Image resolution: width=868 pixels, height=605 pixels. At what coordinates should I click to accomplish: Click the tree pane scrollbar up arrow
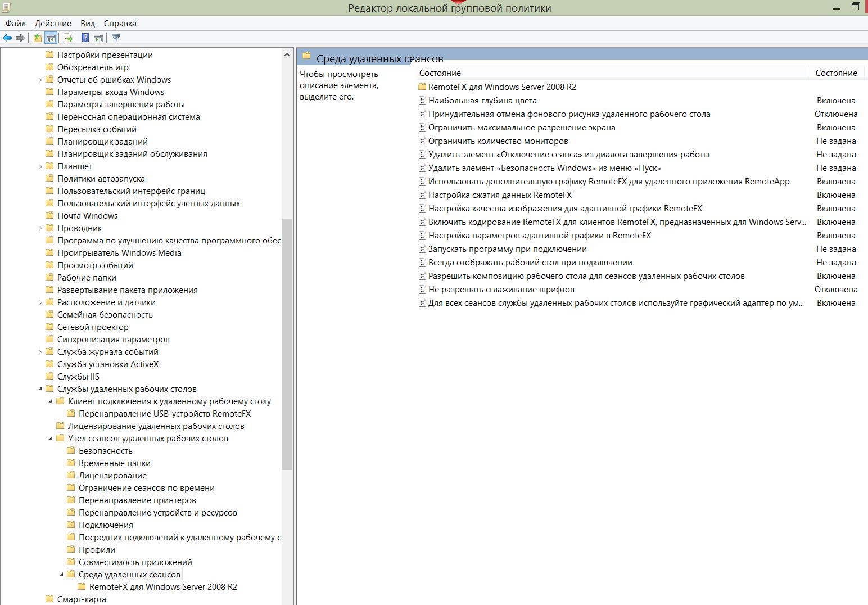coord(287,55)
